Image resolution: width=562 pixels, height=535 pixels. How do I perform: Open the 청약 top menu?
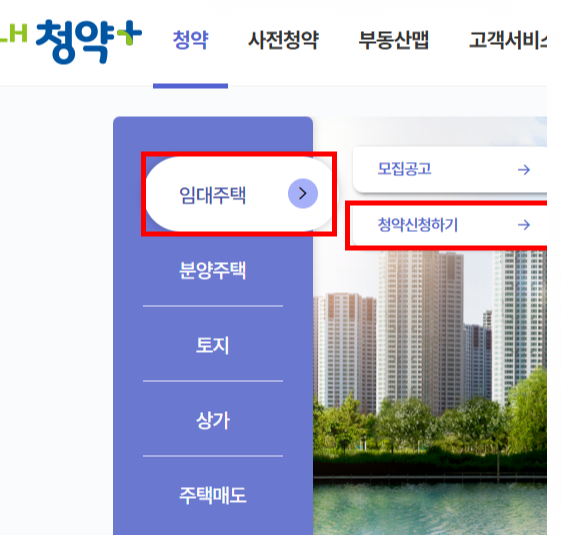tap(190, 40)
